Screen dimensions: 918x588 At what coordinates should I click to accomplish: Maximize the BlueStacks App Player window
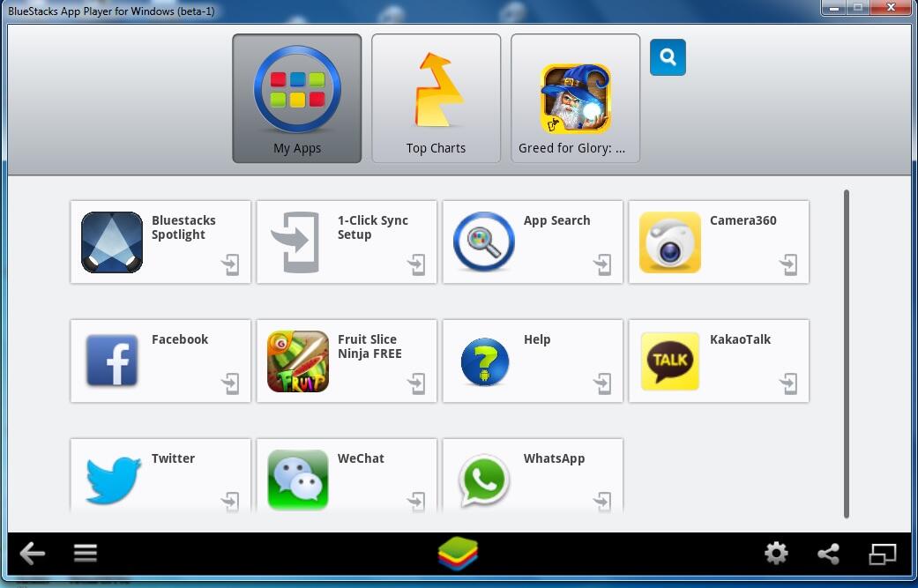click(x=858, y=8)
